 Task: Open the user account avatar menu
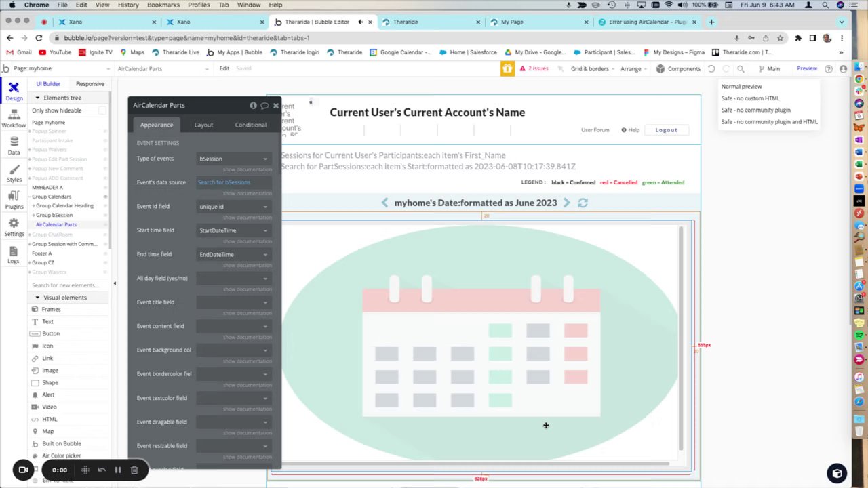coord(843,68)
